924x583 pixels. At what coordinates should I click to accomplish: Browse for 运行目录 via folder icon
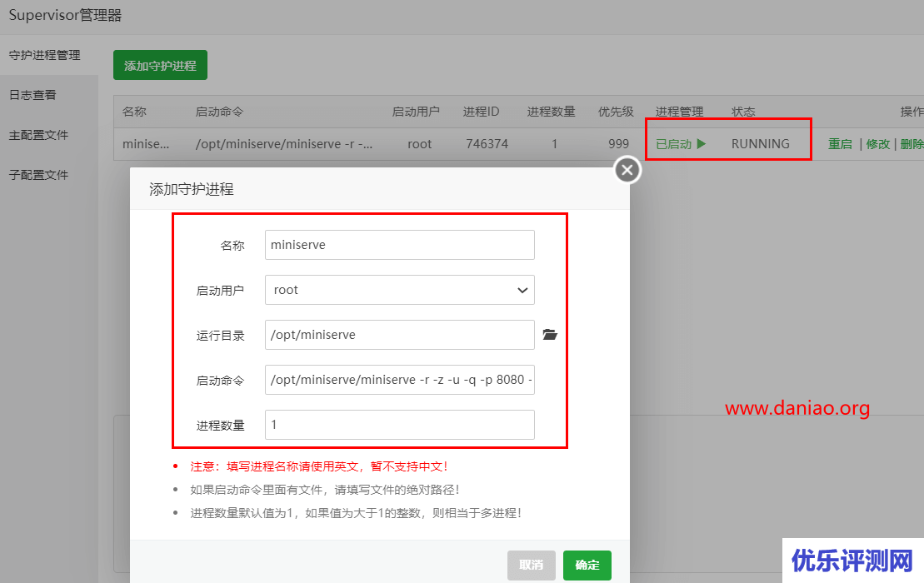(x=550, y=335)
